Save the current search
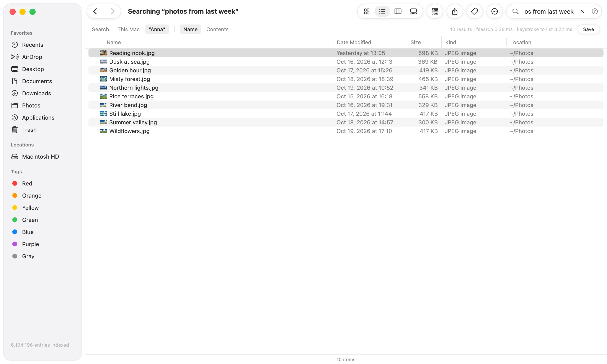The image size is (607, 364). [588, 29]
